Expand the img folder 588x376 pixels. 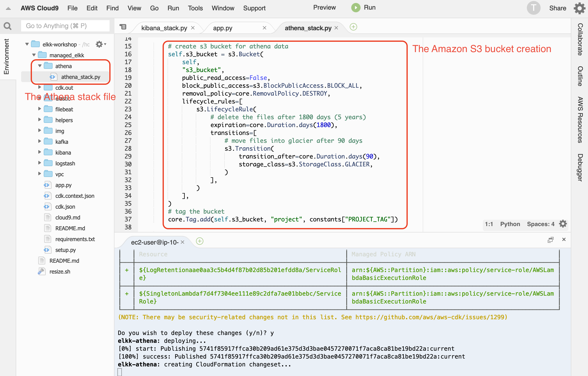[40, 130]
